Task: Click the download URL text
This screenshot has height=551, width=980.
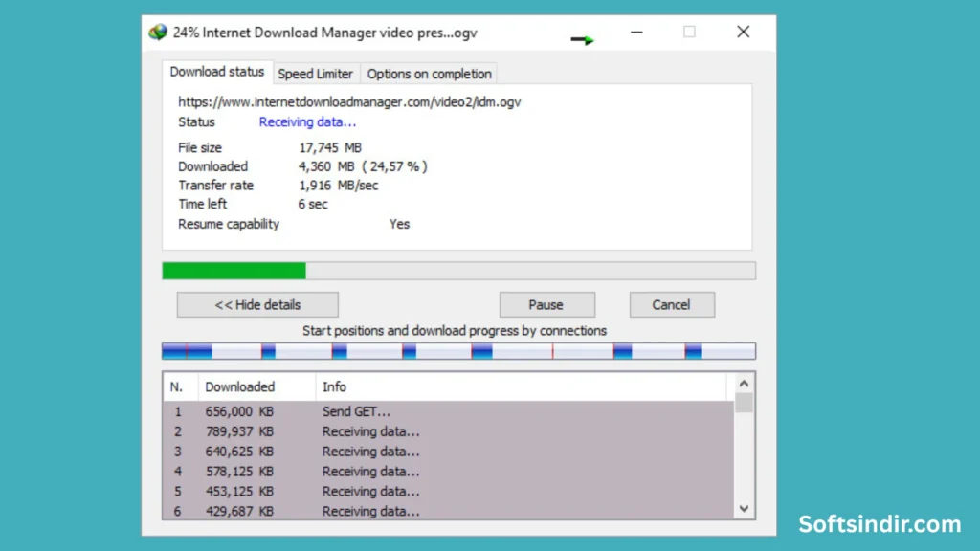Action: [349, 101]
